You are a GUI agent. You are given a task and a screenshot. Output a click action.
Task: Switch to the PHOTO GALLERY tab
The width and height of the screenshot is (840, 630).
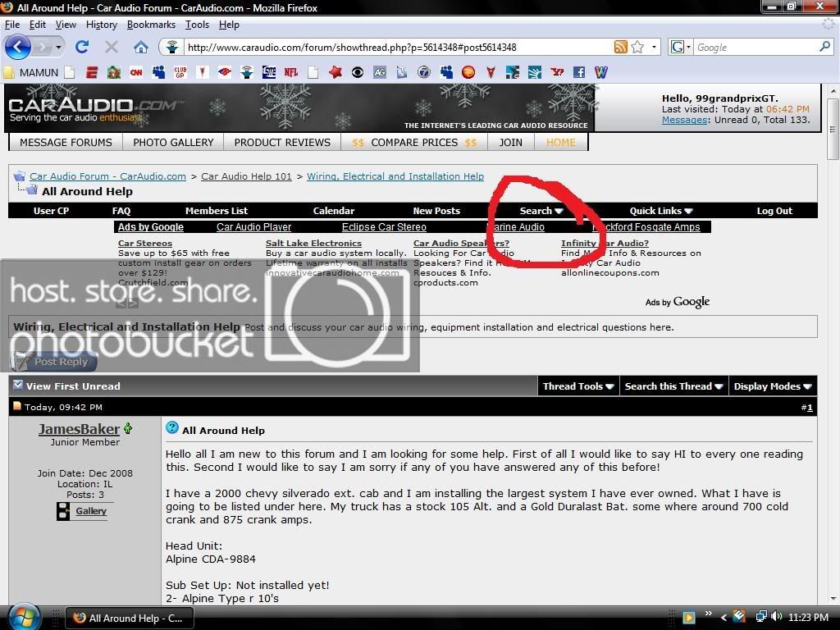pyautogui.click(x=174, y=142)
